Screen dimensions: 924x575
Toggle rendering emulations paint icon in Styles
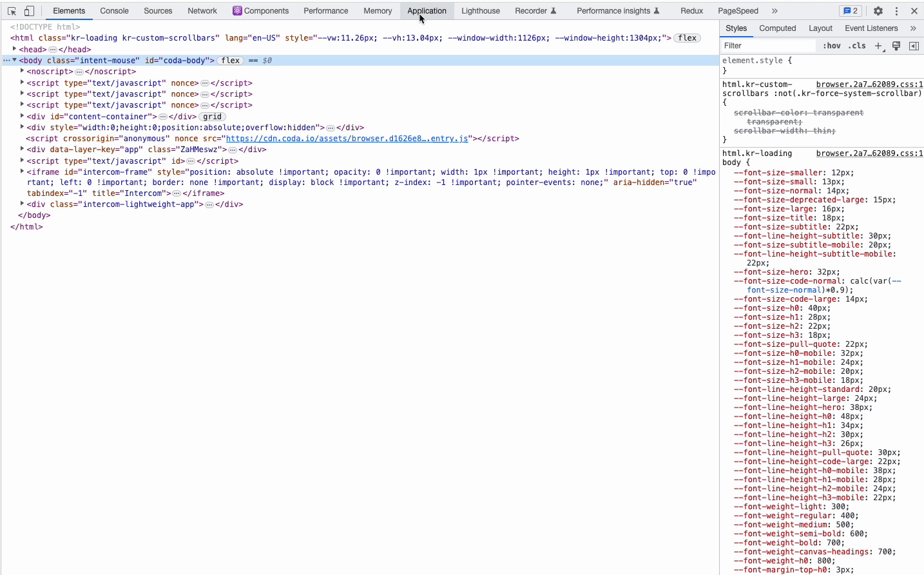(896, 46)
